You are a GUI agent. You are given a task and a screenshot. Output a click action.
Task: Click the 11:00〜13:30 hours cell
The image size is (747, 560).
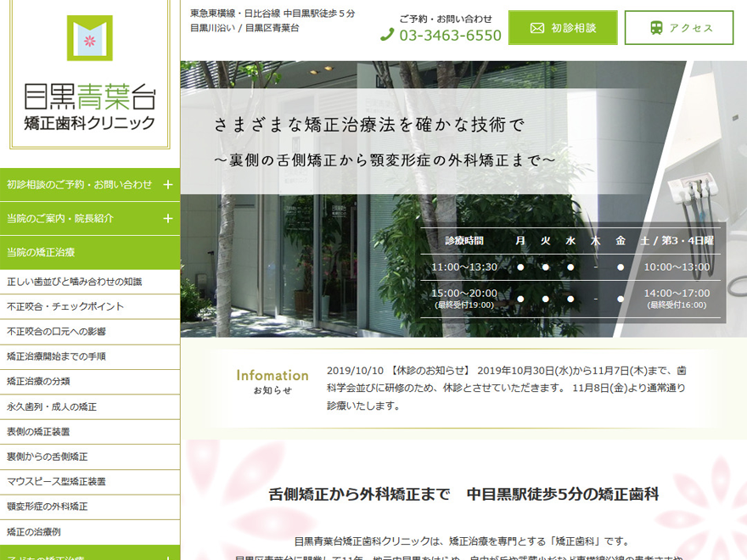[464, 267]
